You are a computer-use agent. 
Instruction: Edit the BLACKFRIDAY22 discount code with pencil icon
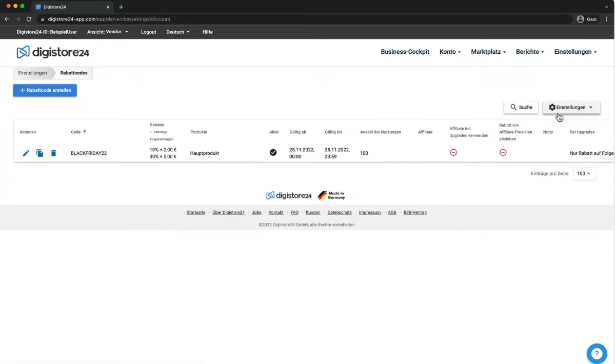(26, 153)
